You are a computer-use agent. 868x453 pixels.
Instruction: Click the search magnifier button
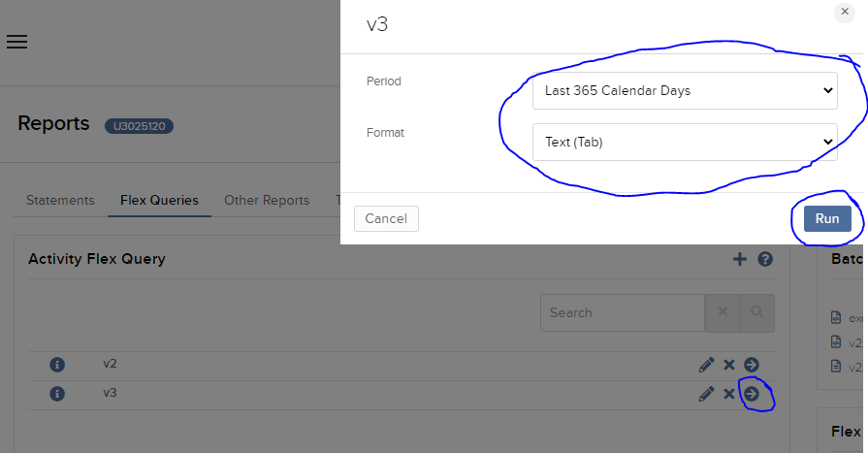756,312
